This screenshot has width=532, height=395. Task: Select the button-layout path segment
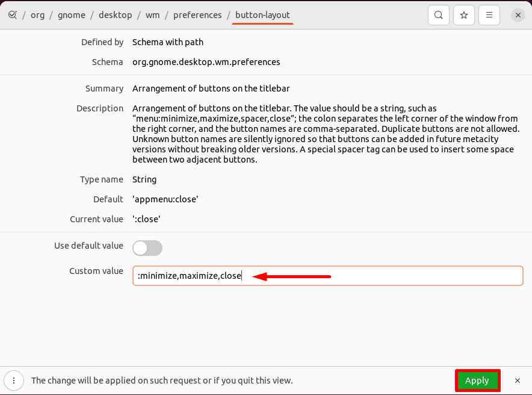pos(262,15)
